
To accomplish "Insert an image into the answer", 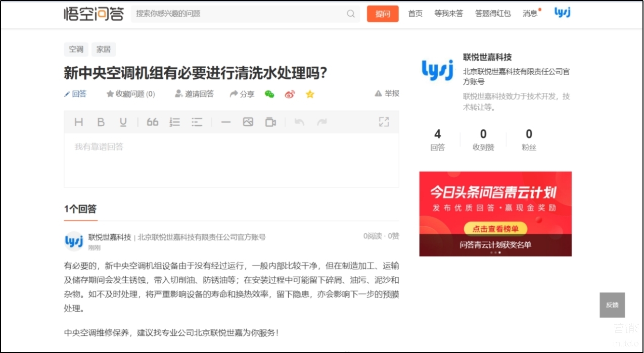I will (x=248, y=122).
